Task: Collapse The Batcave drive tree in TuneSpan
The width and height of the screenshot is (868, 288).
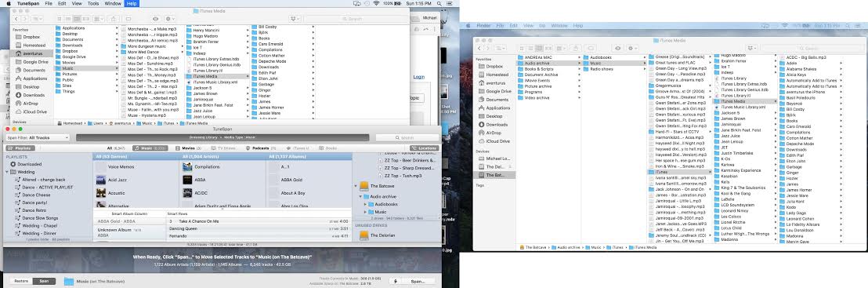Action: point(355,186)
